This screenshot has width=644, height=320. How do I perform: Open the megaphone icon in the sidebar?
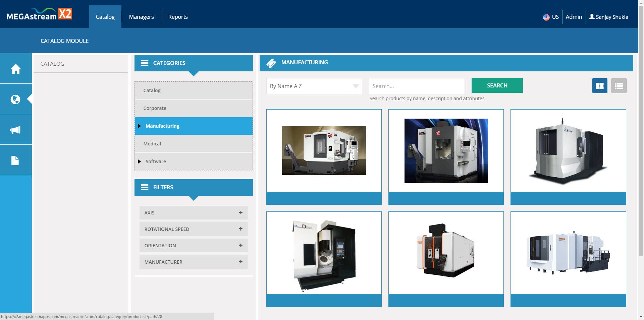(x=16, y=130)
